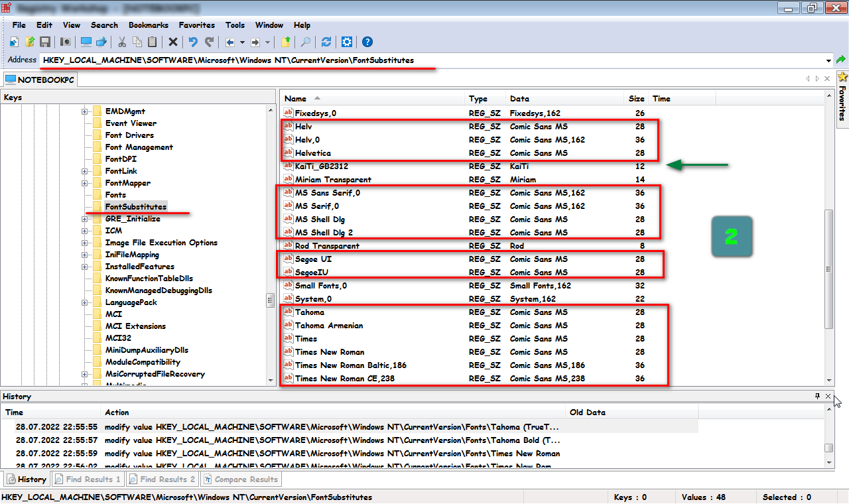Click the Address path input field
The width and height of the screenshot is (849, 504).
pyautogui.click(x=432, y=60)
